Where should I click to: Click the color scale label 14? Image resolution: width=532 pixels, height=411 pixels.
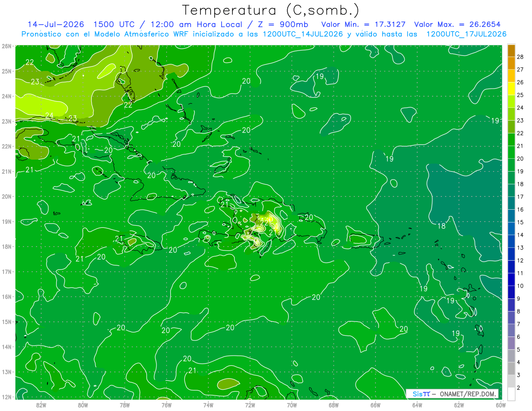pos(520,235)
